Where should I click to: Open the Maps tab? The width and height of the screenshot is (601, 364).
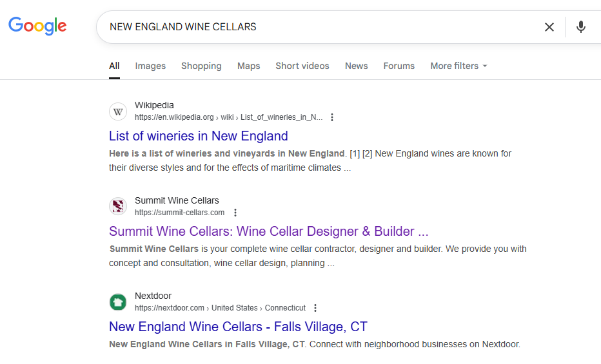[x=248, y=66]
